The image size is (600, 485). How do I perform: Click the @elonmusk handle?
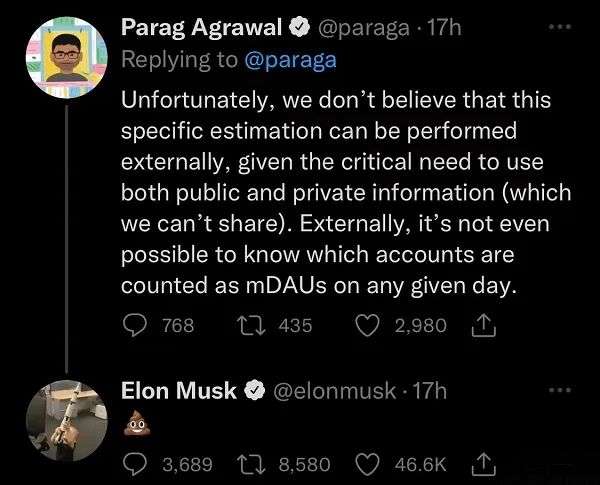(x=330, y=391)
